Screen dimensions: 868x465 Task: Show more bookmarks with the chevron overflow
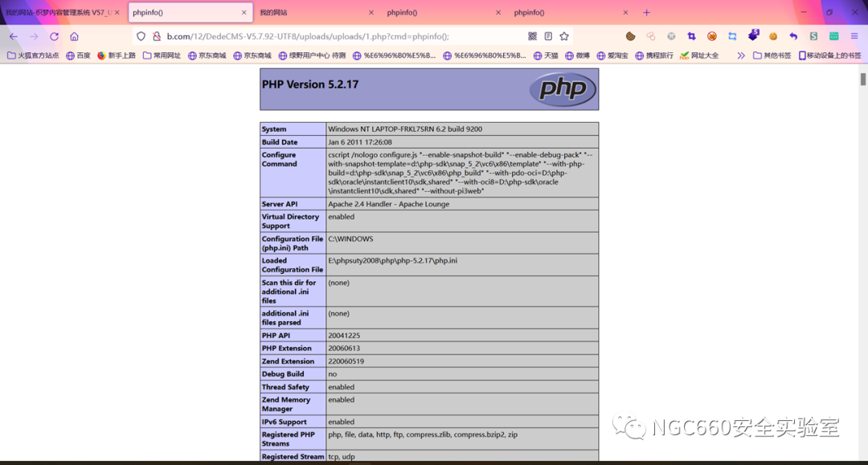tap(741, 55)
